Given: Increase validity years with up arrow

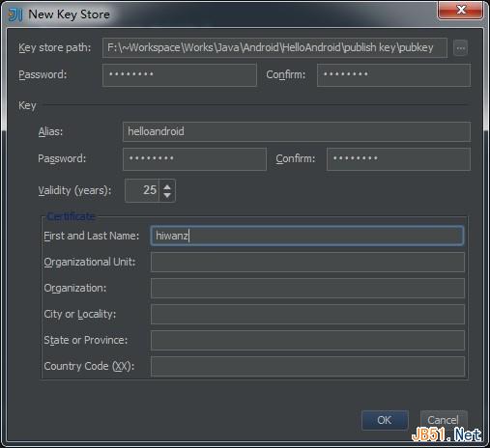Looking at the screenshot, I should click(167, 186).
